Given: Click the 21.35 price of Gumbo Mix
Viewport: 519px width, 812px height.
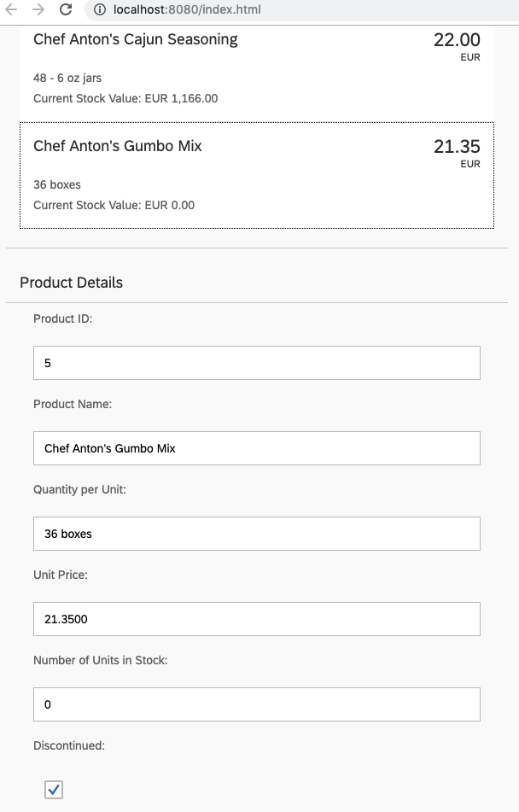Looking at the screenshot, I should (x=457, y=147).
